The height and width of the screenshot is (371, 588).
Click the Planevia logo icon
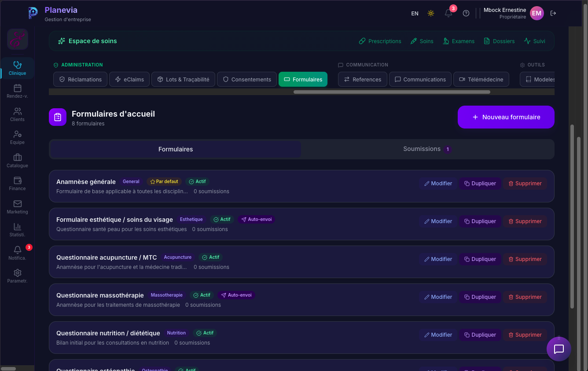[x=33, y=13]
